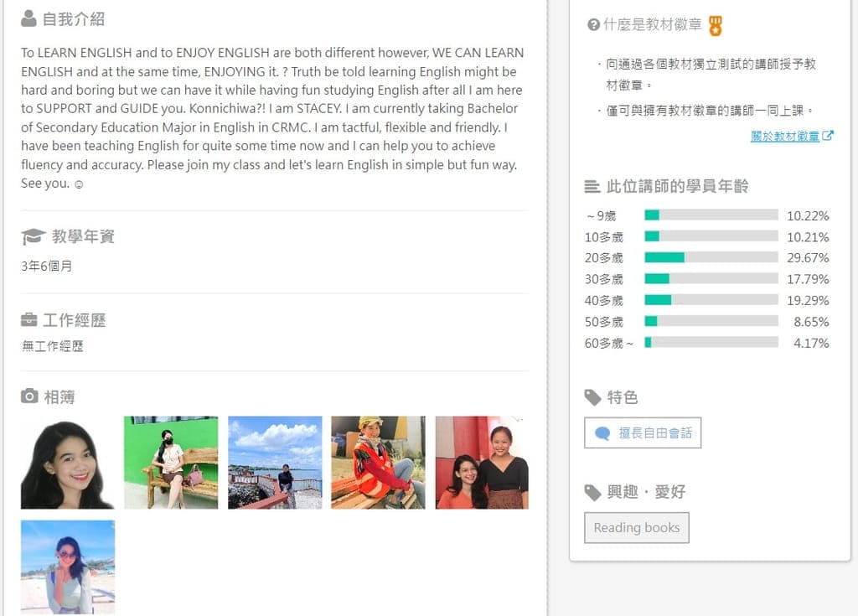Click the 自我介紹 heading

tap(74, 19)
